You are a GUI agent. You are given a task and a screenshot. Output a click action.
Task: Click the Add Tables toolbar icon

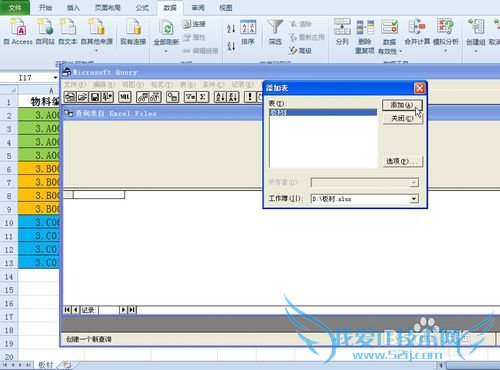click(173, 97)
